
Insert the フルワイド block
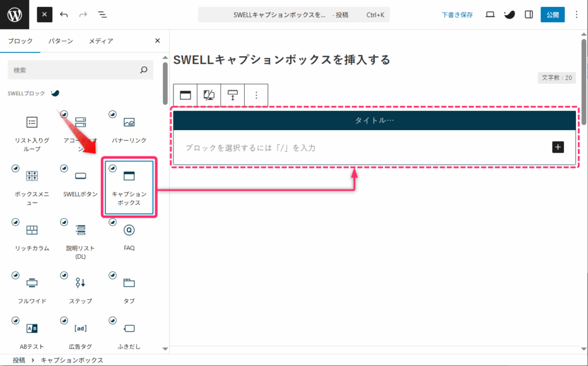(32, 290)
